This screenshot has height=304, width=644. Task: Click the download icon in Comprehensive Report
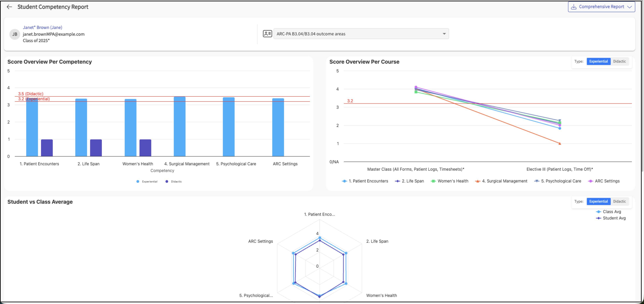click(x=574, y=7)
